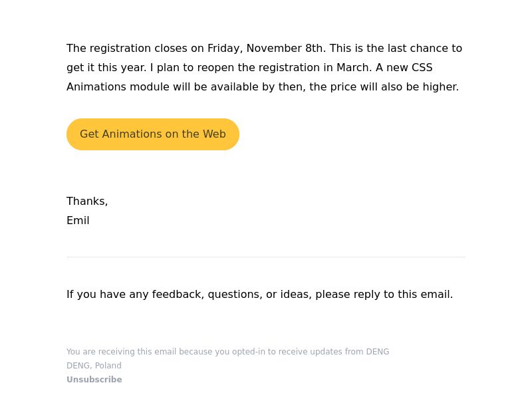Screen dimensions: 532x407
Task: Click the phrase reply to this email
Action: [x=403, y=295]
